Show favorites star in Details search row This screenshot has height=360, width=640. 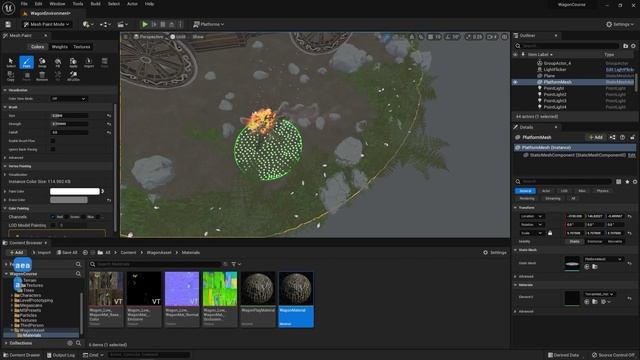coord(627,182)
